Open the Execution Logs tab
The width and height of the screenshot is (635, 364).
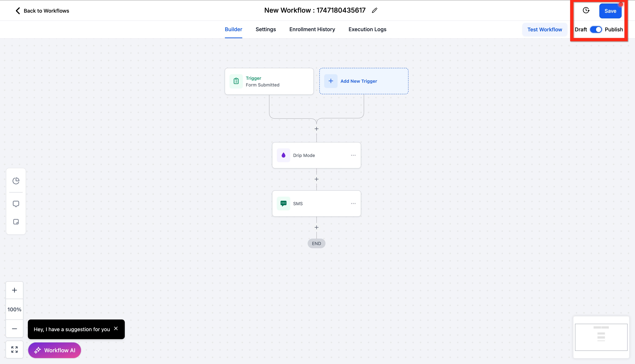click(x=367, y=29)
